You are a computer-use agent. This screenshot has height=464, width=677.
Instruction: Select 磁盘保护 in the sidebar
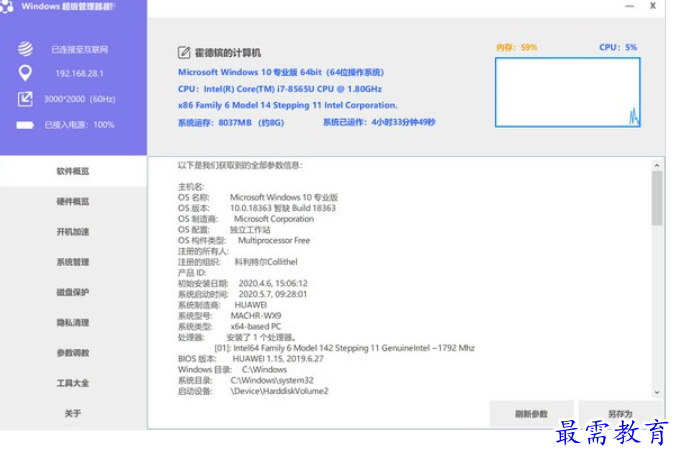pyautogui.click(x=73, y=292)
